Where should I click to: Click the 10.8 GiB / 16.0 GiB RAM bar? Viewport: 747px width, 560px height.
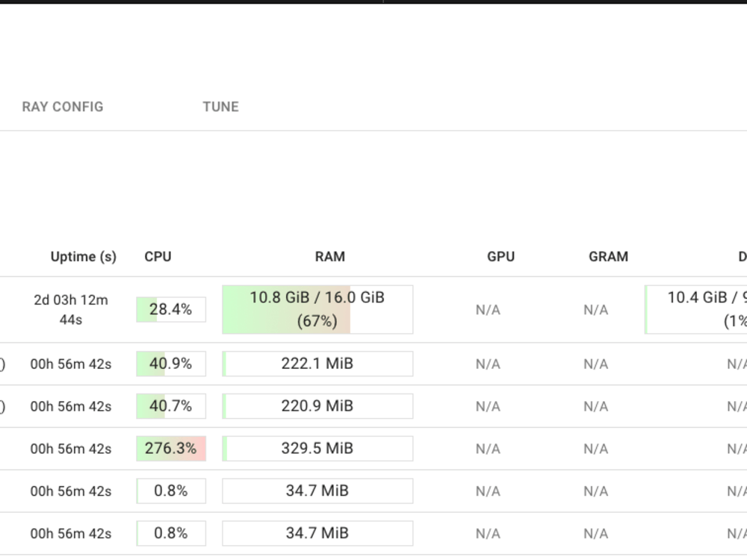pos(317,310)
